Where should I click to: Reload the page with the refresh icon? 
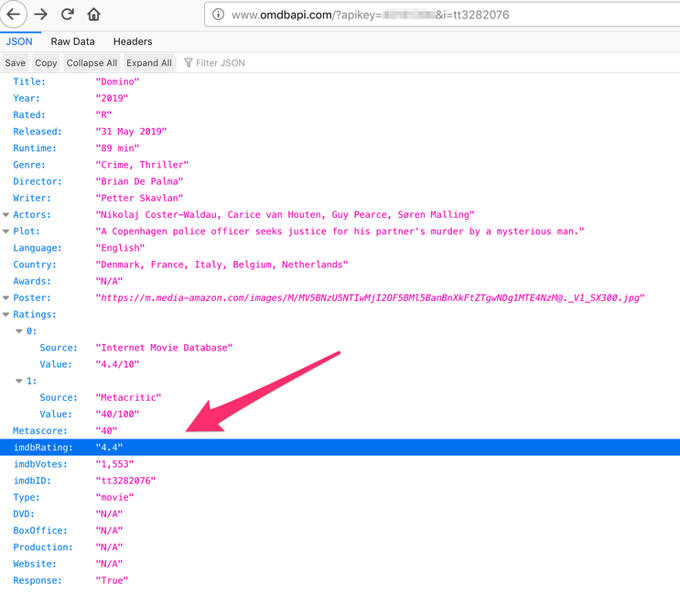(x=67, y=15)
